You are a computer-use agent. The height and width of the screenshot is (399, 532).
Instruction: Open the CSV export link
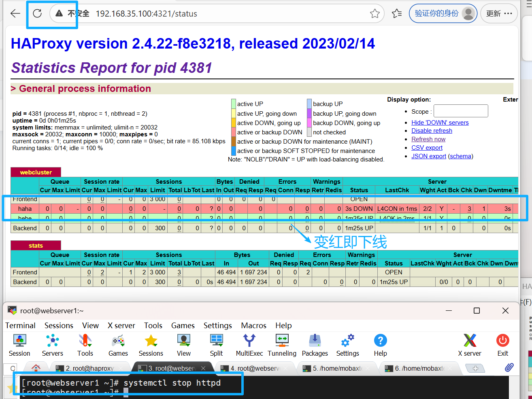click(x=427, y=147)
